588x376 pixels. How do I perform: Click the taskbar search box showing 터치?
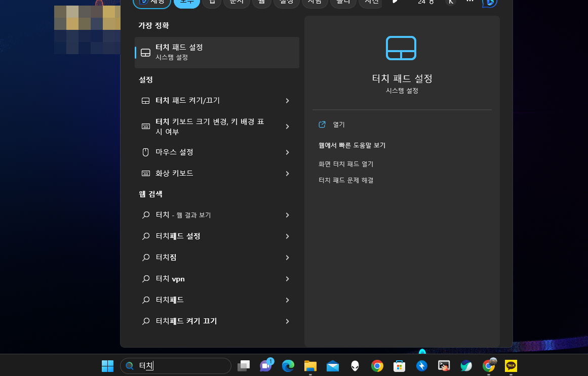(x=176, y=366)
